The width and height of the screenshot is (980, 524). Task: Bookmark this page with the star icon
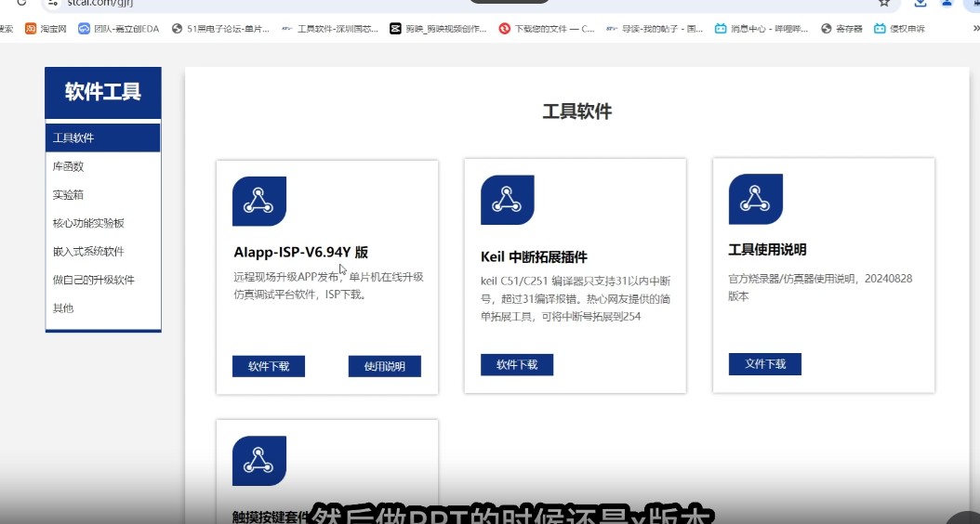pyautogui.click(x=883, y=3)
